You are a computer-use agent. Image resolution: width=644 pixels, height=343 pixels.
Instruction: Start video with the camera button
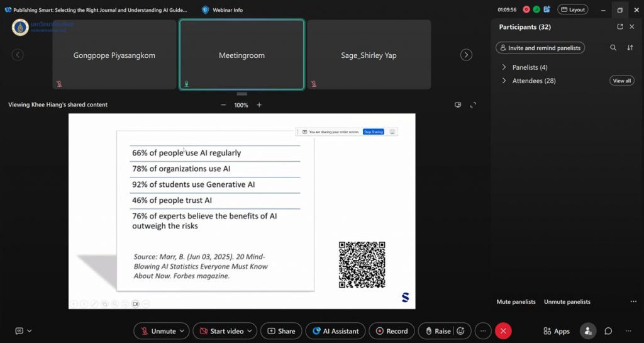221,331
